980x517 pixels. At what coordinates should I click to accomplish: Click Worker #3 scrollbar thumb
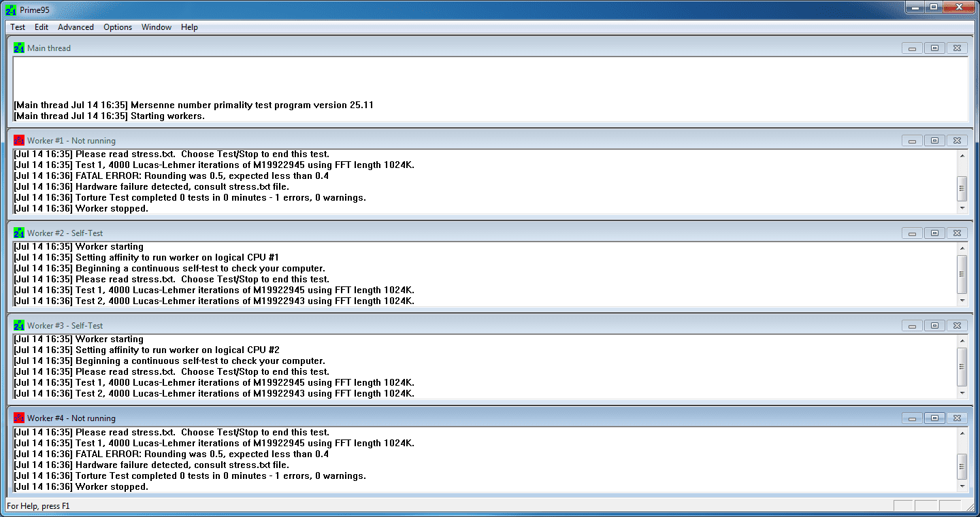pos(962,366)
